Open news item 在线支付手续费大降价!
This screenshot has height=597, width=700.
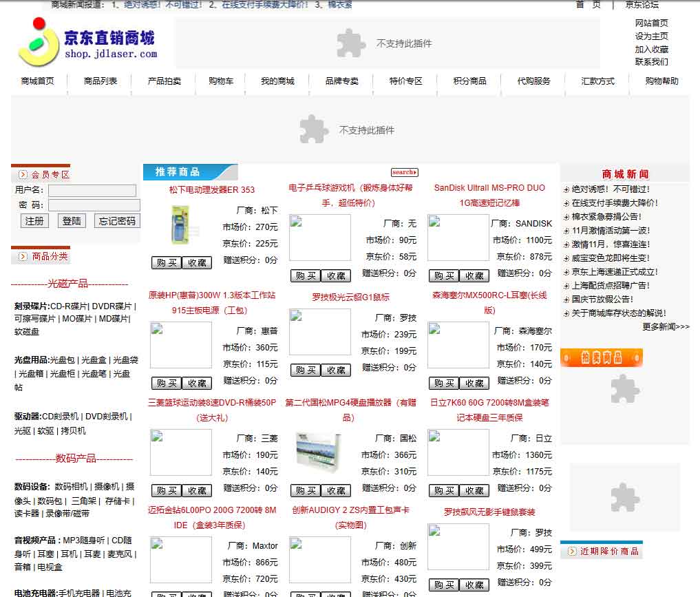614,203
